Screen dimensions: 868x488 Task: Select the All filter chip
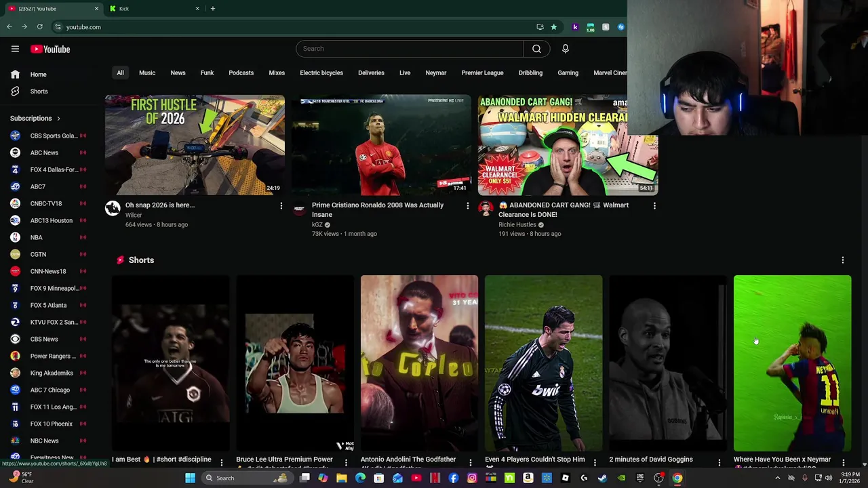[x=120, y=73]
